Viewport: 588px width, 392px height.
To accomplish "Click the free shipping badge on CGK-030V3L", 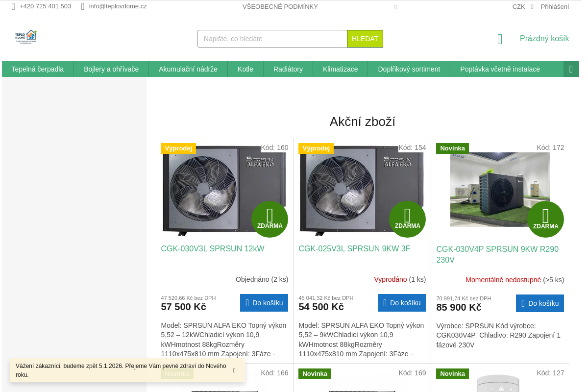I will (269, 219).
